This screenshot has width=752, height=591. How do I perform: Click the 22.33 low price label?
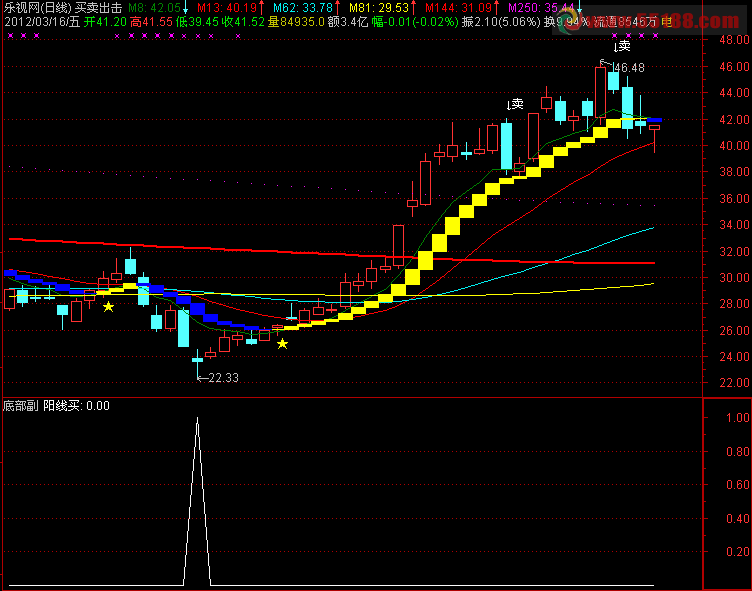pyautogui.click(x=223, y=378)
